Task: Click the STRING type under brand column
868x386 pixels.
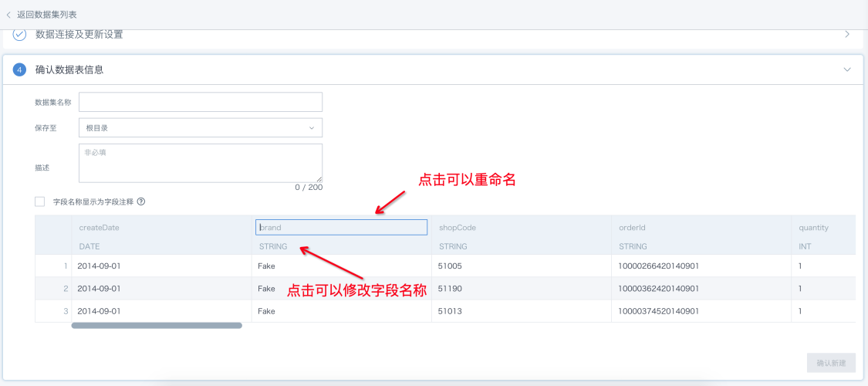Action: [x=274, y=246]
